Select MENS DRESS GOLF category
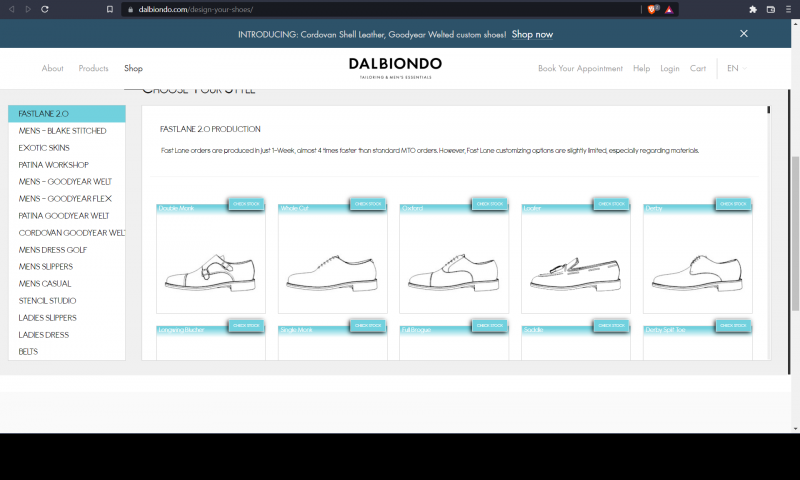This screenshot has height=480, width=800. point(67,250)
